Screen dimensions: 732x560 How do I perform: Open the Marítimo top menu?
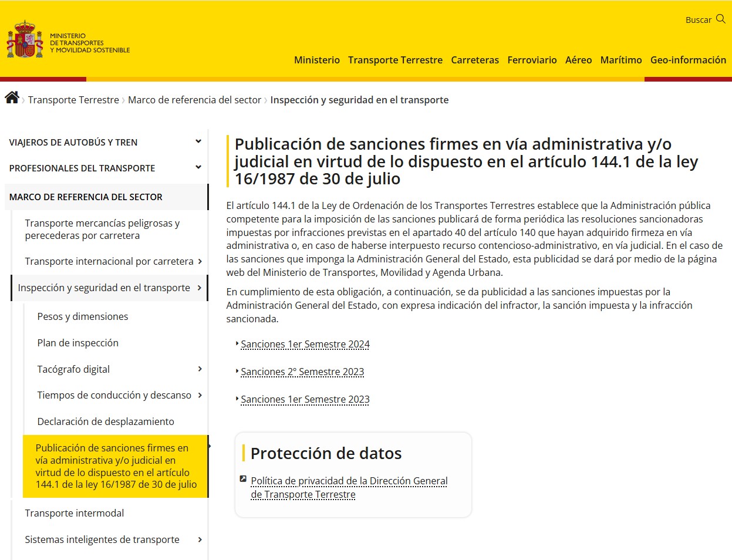621,60
